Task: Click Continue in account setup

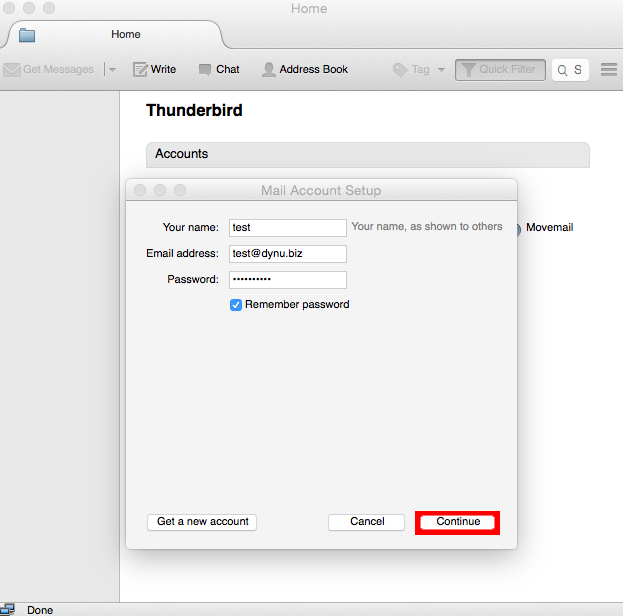Action: [457, 522]
